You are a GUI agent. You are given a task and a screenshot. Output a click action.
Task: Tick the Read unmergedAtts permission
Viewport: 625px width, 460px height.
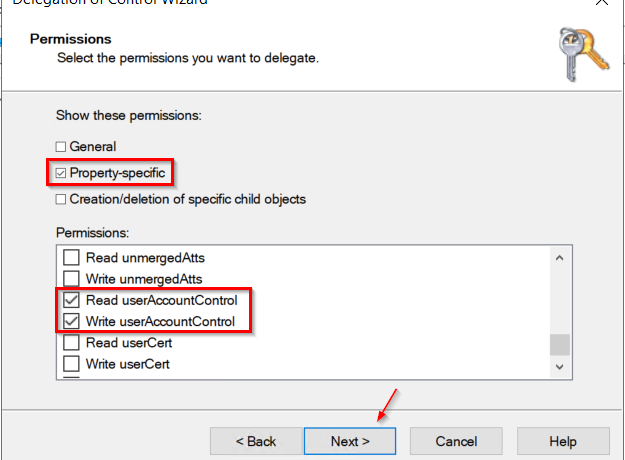point(71,258)
